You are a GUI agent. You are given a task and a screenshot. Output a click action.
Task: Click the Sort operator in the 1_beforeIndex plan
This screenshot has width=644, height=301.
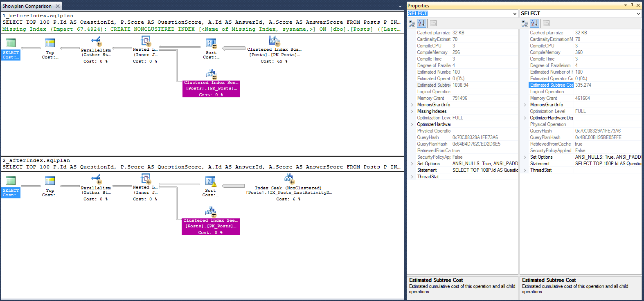click(211, 49)
